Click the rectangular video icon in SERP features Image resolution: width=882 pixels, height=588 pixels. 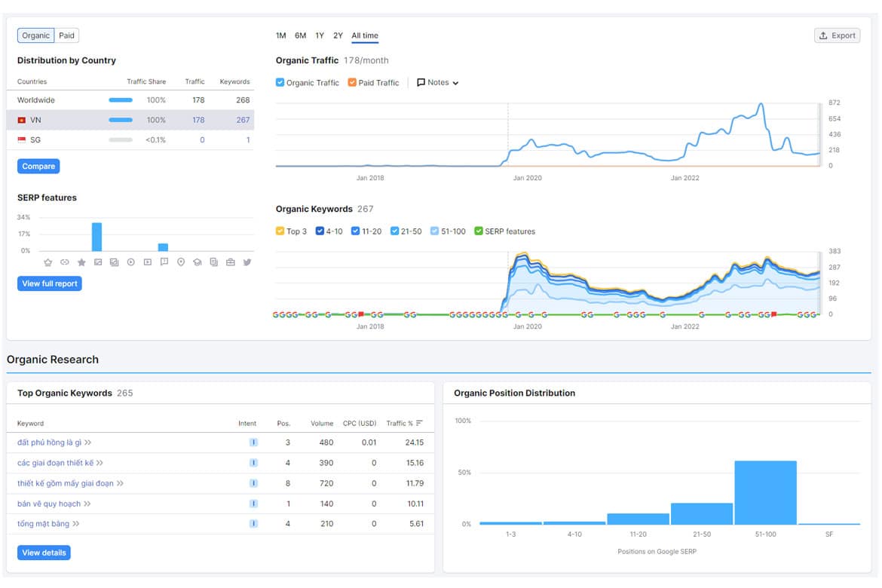click(x=147, y=262)
